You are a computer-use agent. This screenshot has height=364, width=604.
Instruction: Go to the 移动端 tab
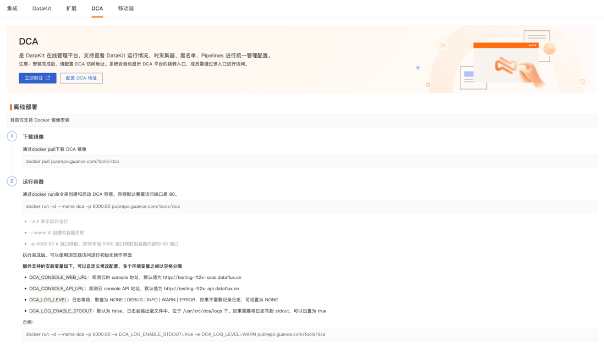point(125,8)
